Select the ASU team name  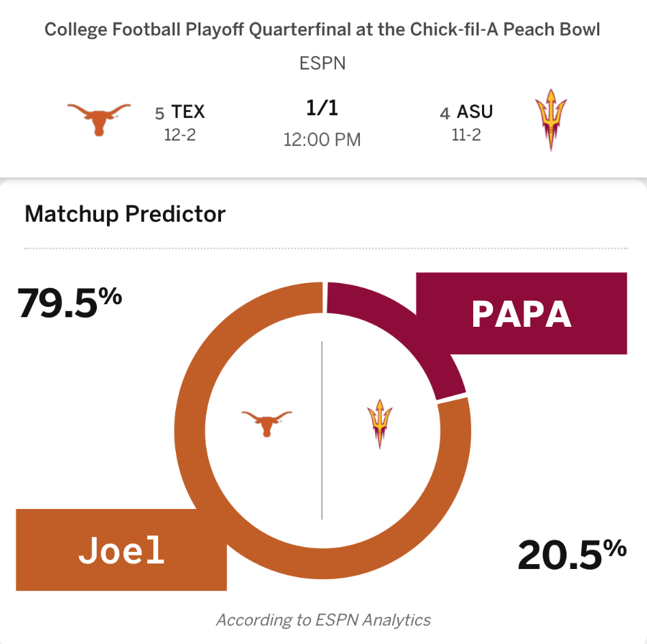[x=475, y=111]
